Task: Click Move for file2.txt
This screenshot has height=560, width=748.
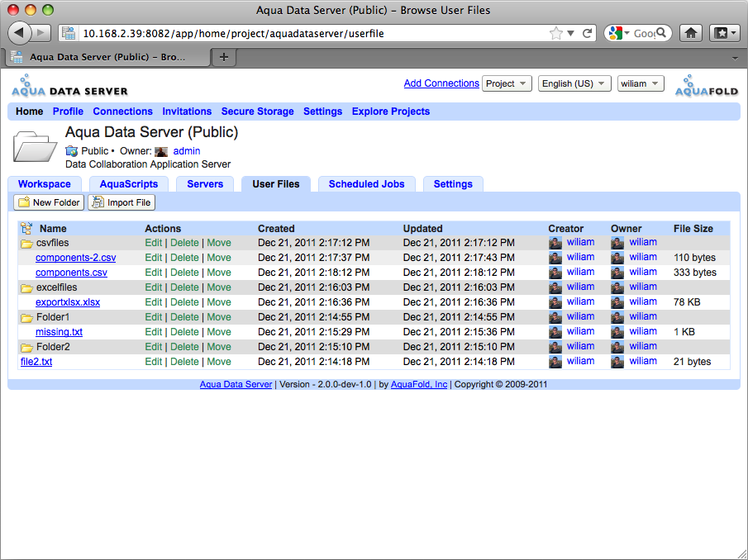Action: point(219,362)
